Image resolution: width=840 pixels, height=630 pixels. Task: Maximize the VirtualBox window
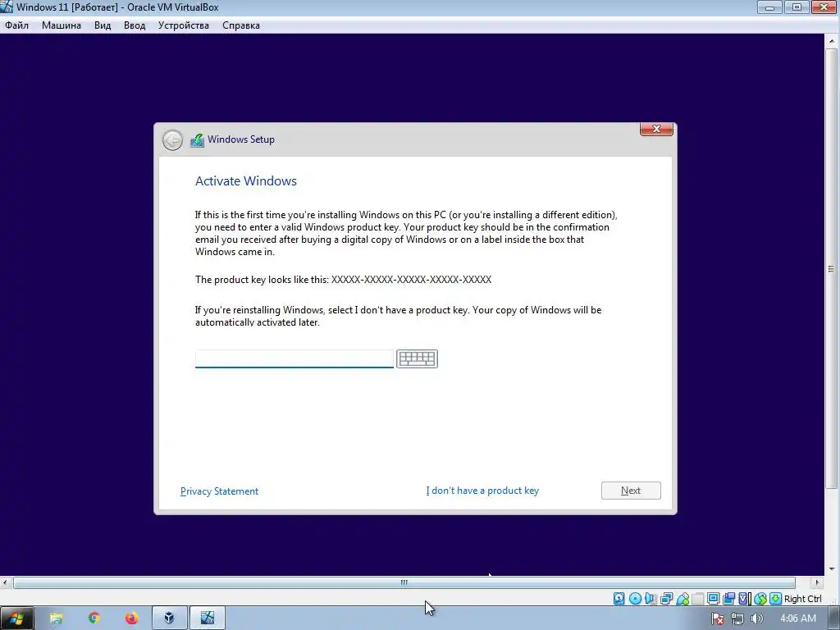coord(797,7)
